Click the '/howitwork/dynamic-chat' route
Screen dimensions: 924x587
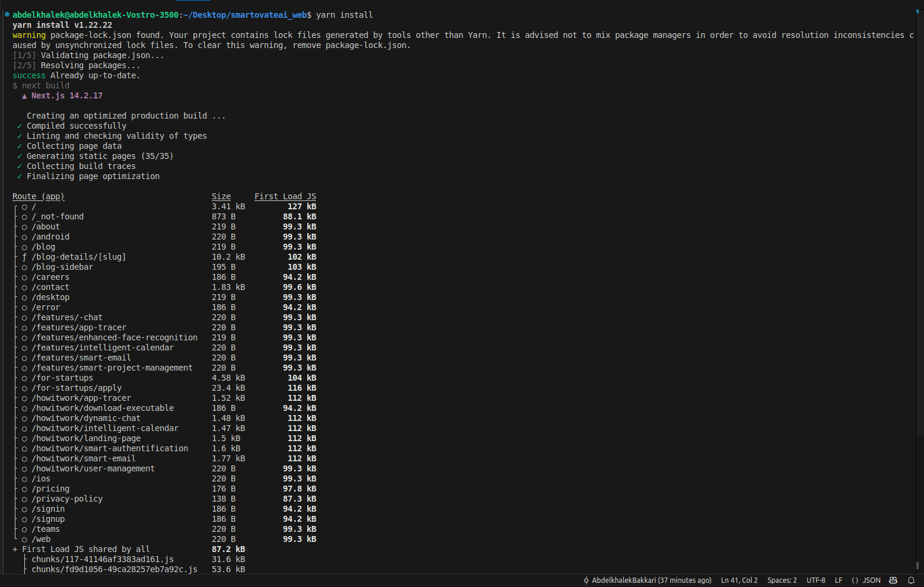[86, 418]
